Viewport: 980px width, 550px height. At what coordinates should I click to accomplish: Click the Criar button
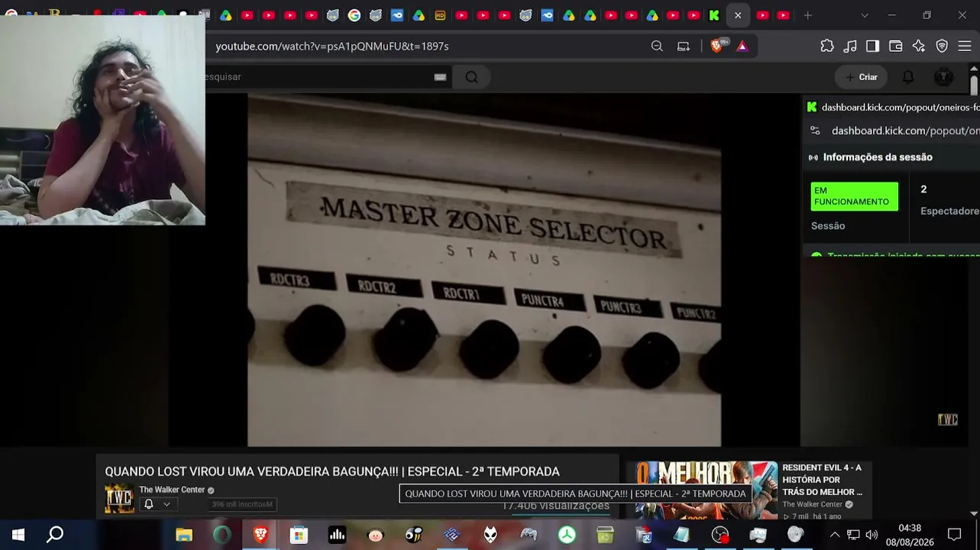pos(862,76)
